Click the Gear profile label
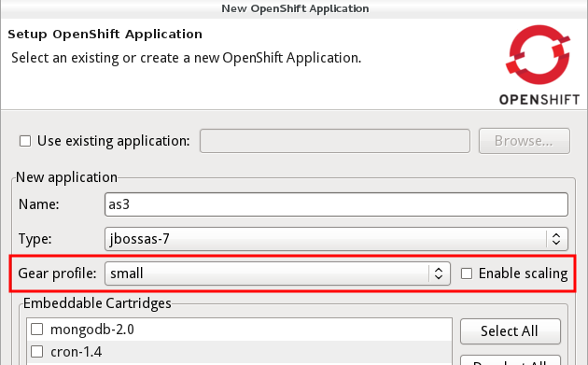The image size is (588, 365). coord(57,274)
